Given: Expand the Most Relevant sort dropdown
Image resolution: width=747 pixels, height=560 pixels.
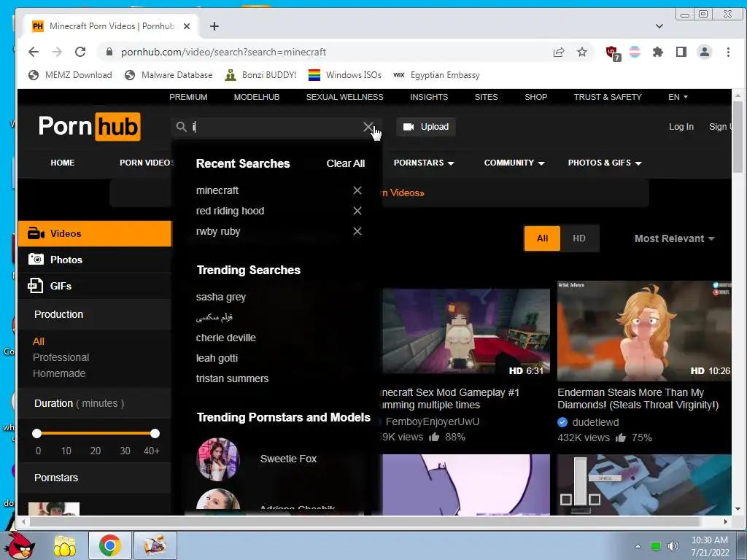Looking at the screenshot, I should click(674, 238).
